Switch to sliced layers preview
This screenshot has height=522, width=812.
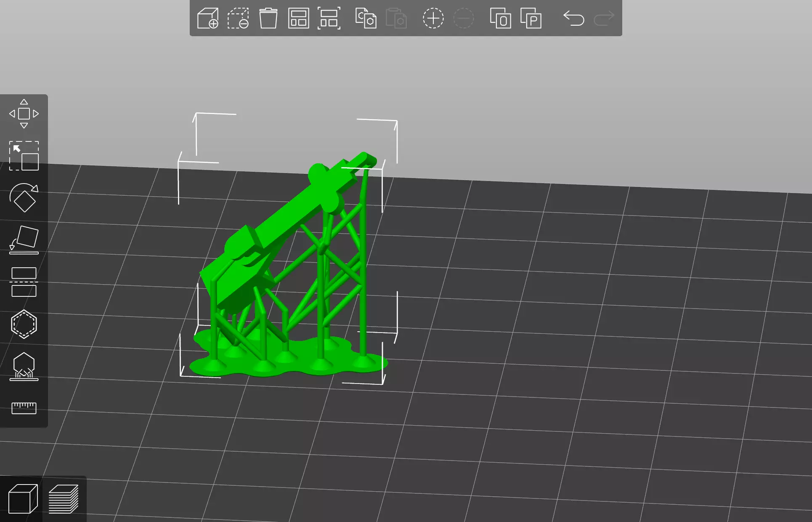pos(64,499)
